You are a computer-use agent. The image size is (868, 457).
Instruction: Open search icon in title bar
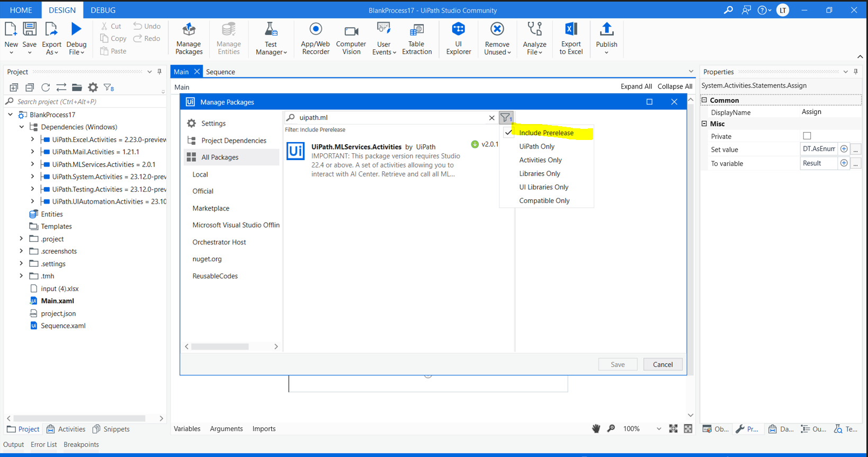tap(728, 10)
